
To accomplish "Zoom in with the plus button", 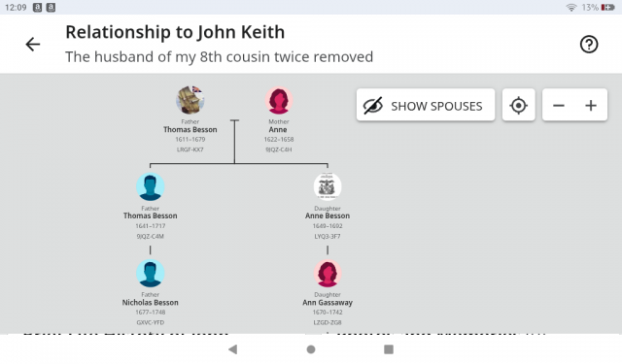I will 591,106.
